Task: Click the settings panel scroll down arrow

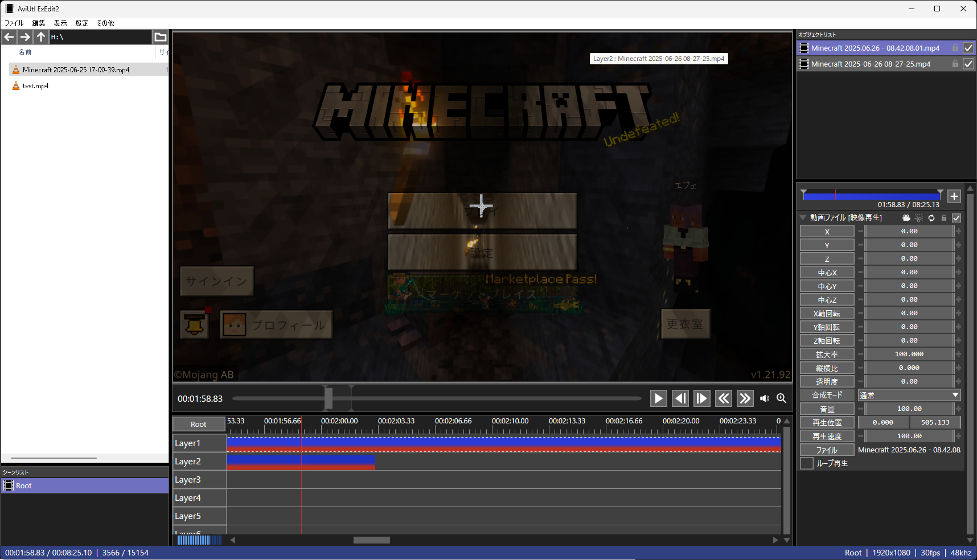Action: click(x=970, y=540)
